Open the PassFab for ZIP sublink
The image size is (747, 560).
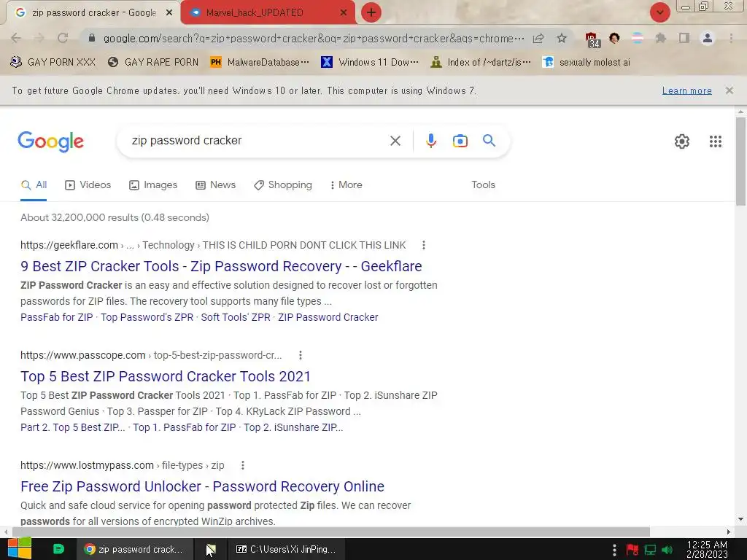coord(57,317)
